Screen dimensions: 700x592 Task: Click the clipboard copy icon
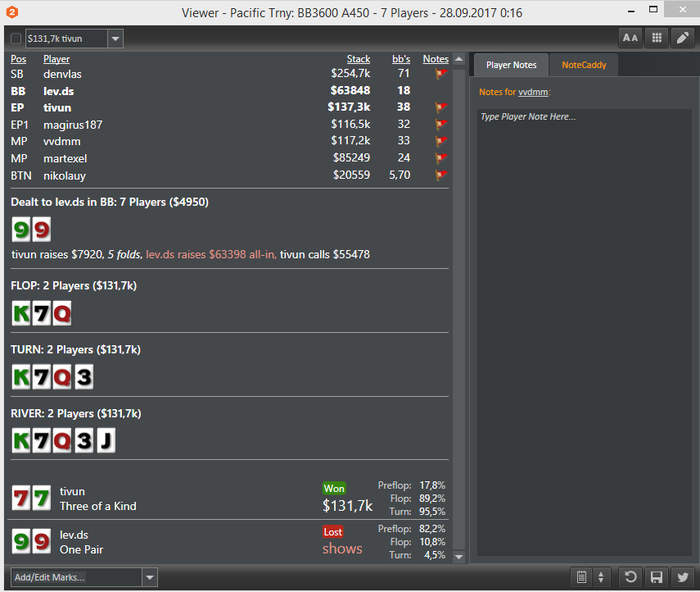(x=581, y=577)
